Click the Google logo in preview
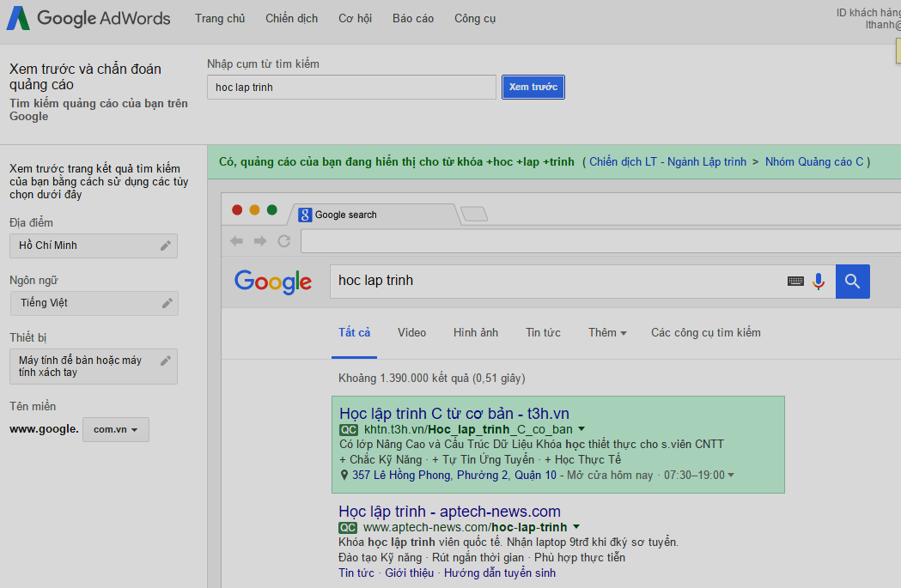901x588 pixels. tap(273, 282)
